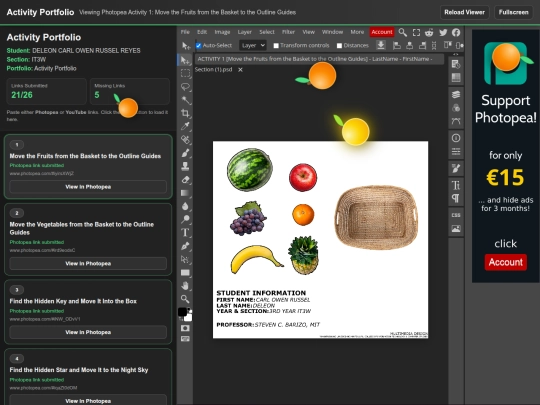Select the Blur tool droplet icon
The height and width of the screenshot is (405, 540).
185,206
